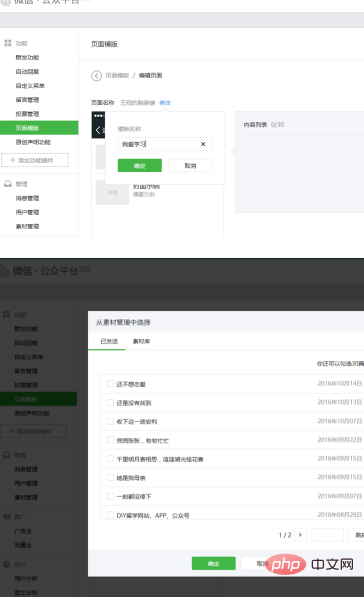The image size is (364, 597).
Task: Click the circular back arrow beside the breadcrumb
Action: point(96,75)
